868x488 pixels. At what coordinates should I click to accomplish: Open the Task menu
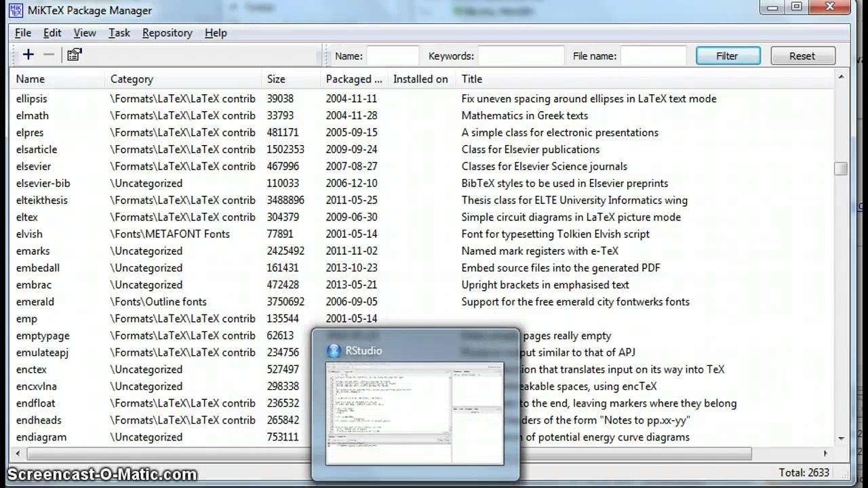click(119, 33)
